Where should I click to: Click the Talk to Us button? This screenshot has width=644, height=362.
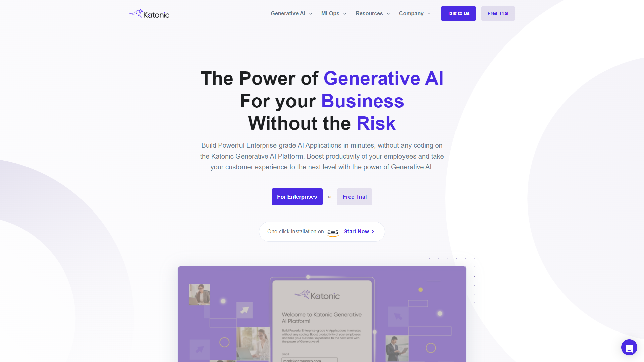(x=458, y=13)
